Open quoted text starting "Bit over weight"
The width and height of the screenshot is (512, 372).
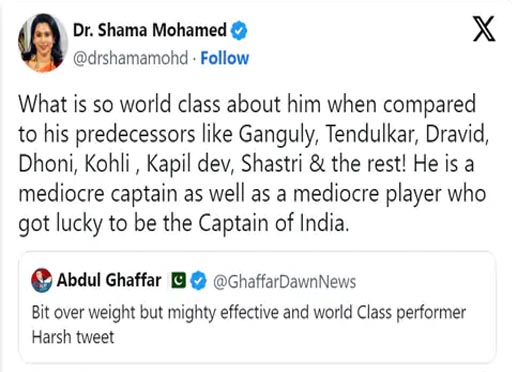pyautogui.click(x=249, y=313)
